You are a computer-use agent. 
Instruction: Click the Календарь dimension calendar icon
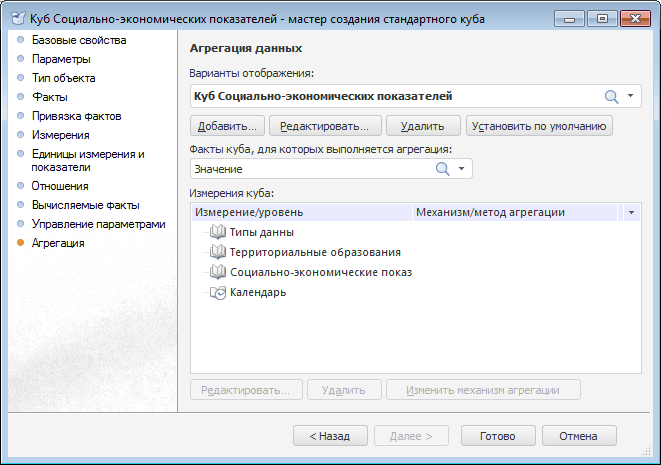click(218, 292)
